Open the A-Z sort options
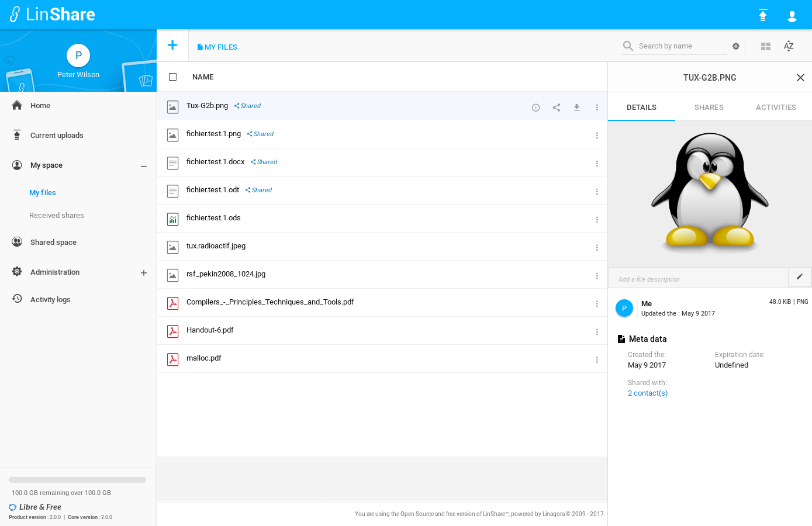Viewport: 812px width, 526px height. click(789, 46)
